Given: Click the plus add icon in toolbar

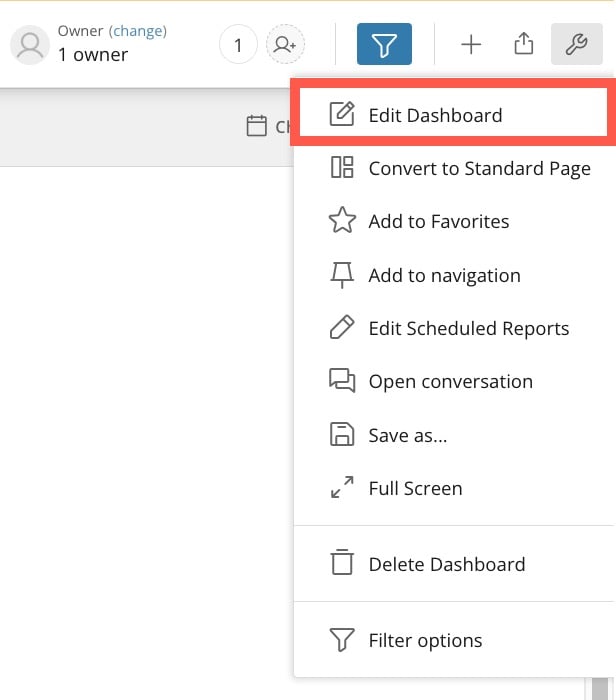Looking at the screenshot, I should pos(471,44).
